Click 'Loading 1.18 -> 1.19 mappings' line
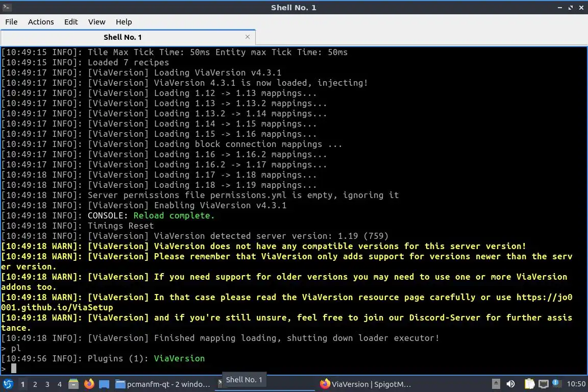 click(159, 185)
